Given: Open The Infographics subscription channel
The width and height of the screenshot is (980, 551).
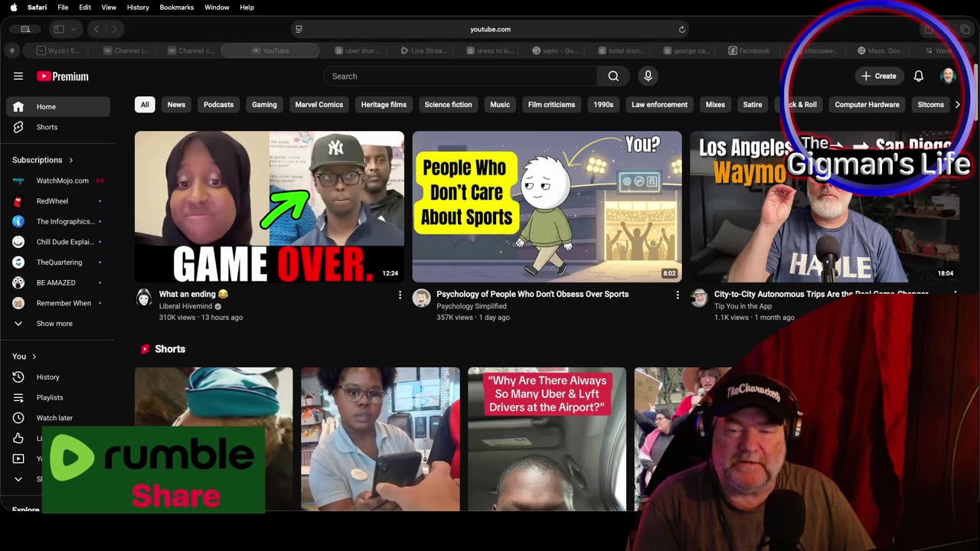Looking at the screenshot, I should pyautogui.click(x=58, y=221).
